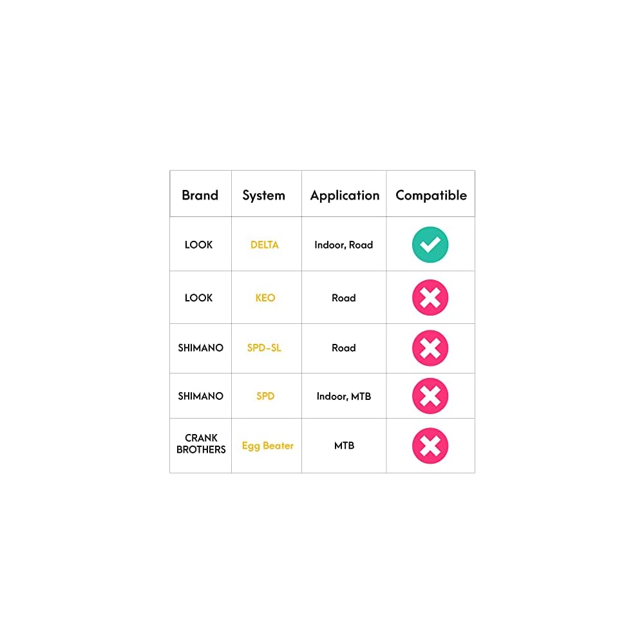Click the yellow KEO system text
The height and width of the screenshot is (644, 644).
(x=265, y=298)
